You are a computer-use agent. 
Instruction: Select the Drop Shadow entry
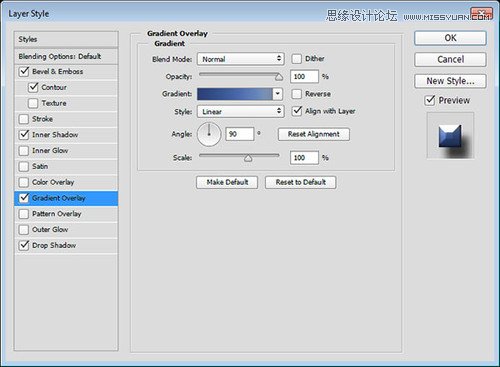point(54,245)
